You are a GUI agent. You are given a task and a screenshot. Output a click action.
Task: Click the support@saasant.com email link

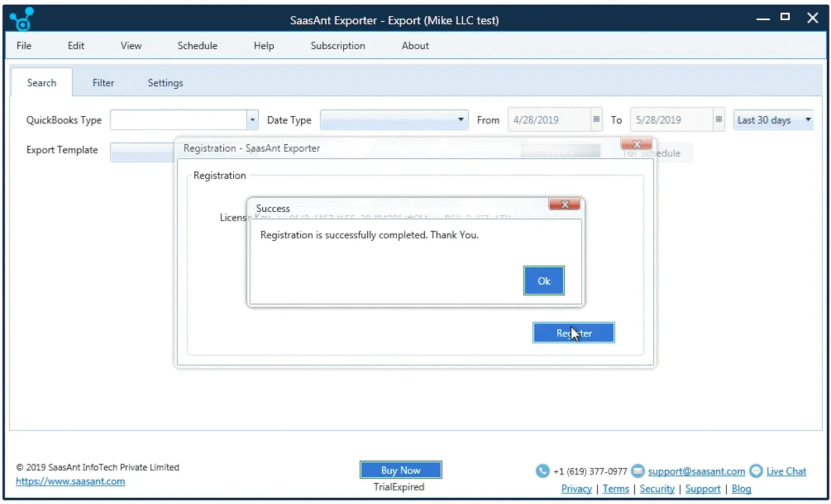tap(696, 471)
